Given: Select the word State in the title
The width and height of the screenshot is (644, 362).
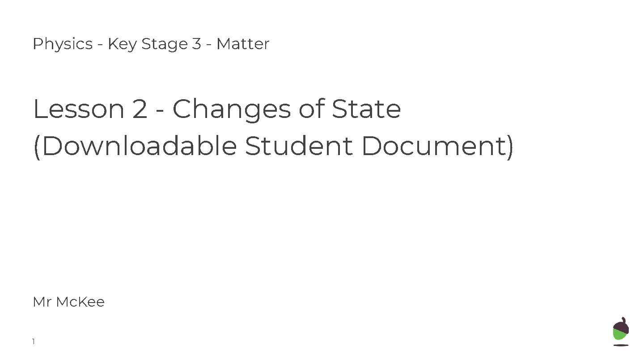Looking at the screenshot, I should click(x=366, y=109).
